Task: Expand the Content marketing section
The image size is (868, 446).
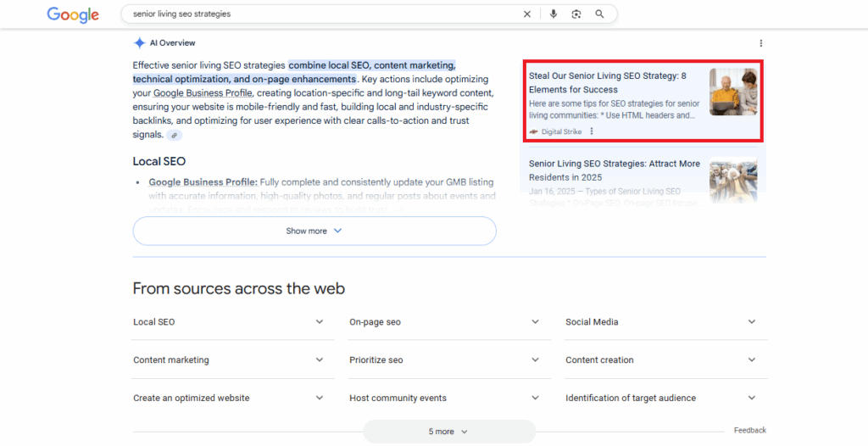Action: click(319, 360)
